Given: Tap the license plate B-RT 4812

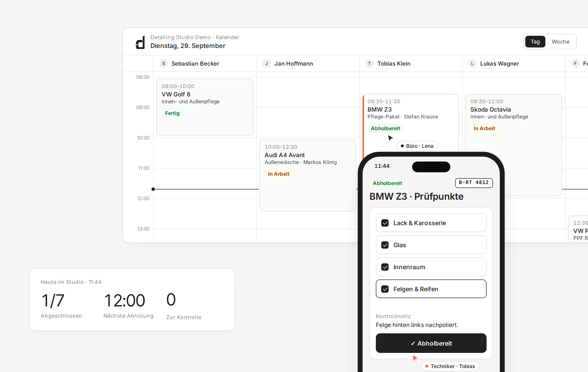Looking at the screenshot, I should [x=474, y=183].
